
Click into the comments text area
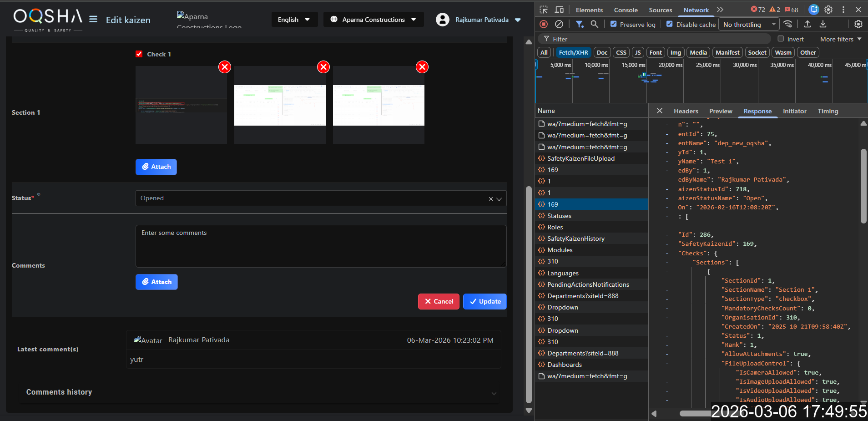pyautogui.click(x=321, y=246)
